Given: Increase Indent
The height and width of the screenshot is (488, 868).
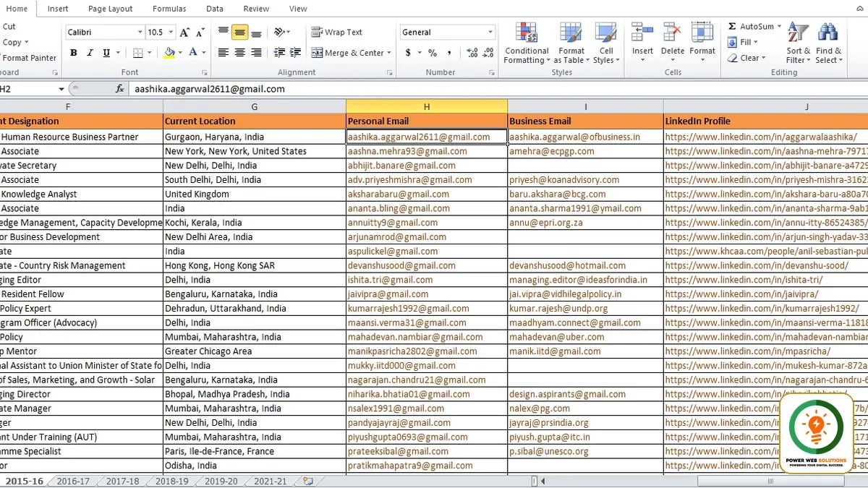Looking at the screenshot, I should (x=296, y=53).
